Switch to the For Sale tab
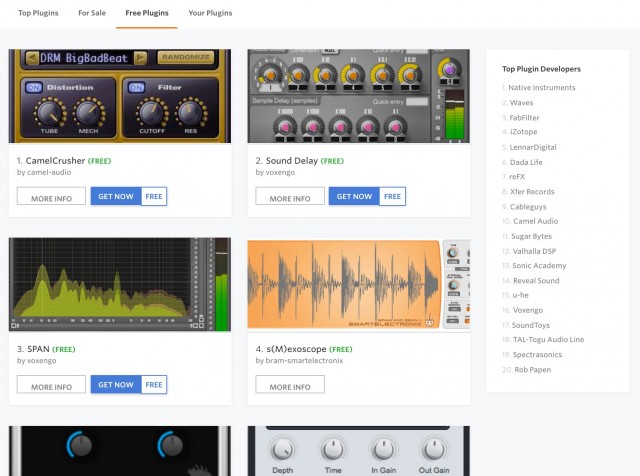 (x=92, y=13)
